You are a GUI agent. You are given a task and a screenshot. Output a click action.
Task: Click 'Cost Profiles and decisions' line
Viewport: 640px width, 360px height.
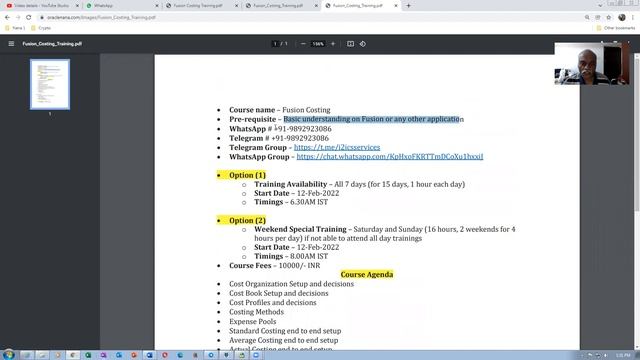pyautogui.click(x=273, y=303)
